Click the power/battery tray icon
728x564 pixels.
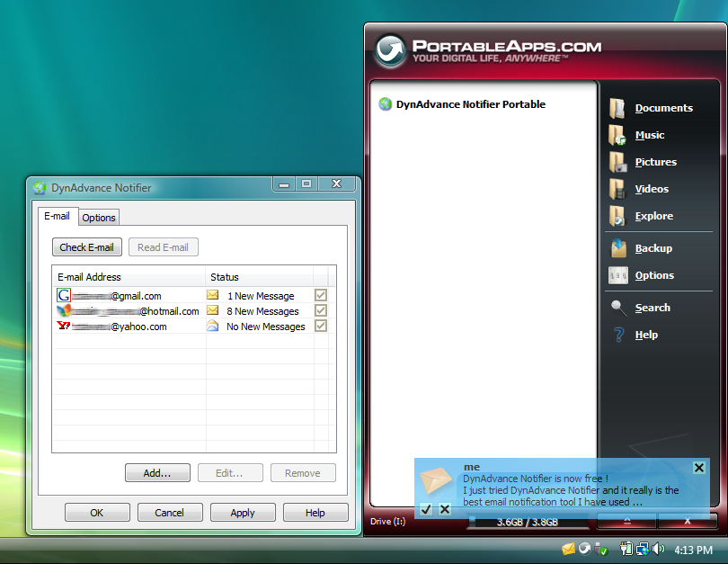626,549
